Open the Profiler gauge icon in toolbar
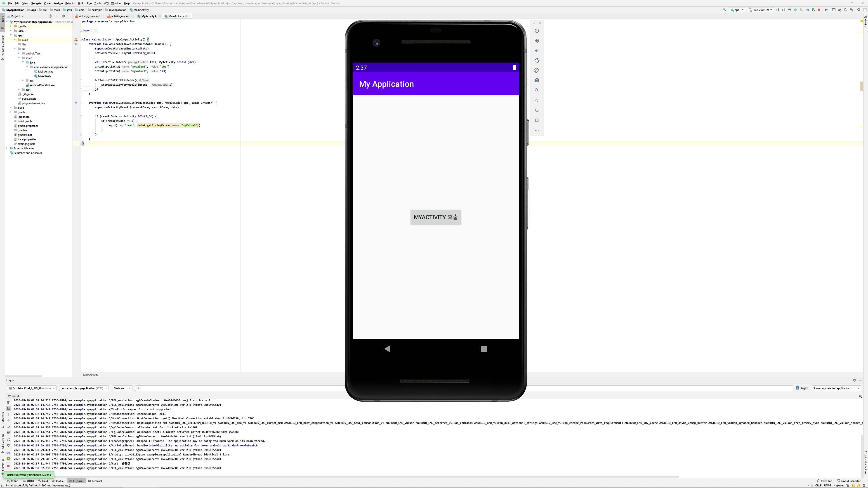The width and height of the screenshot is (868, 488). pos(807,10)
